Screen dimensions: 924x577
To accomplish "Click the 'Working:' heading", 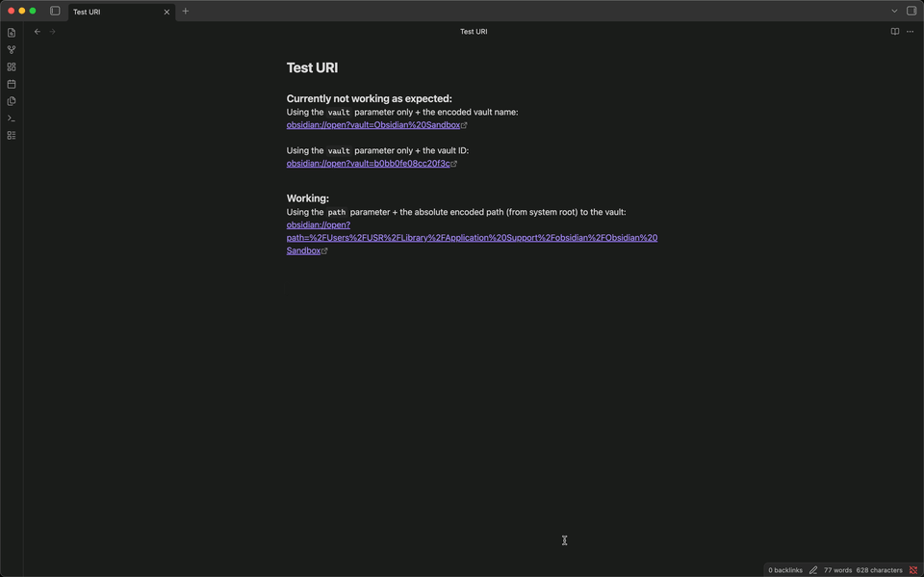I will [x=308, y=198].
